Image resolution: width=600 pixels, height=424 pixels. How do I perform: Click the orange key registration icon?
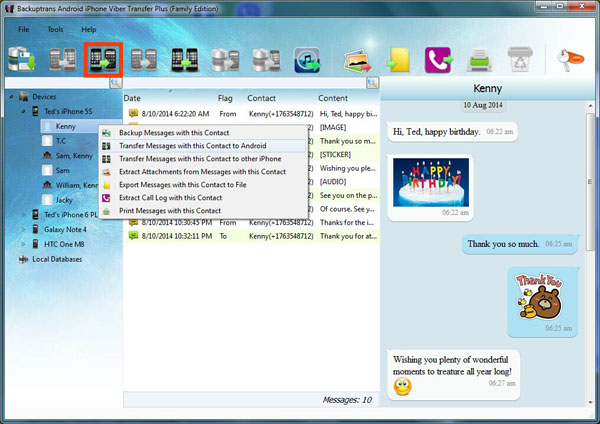click(x=570, y=60)
